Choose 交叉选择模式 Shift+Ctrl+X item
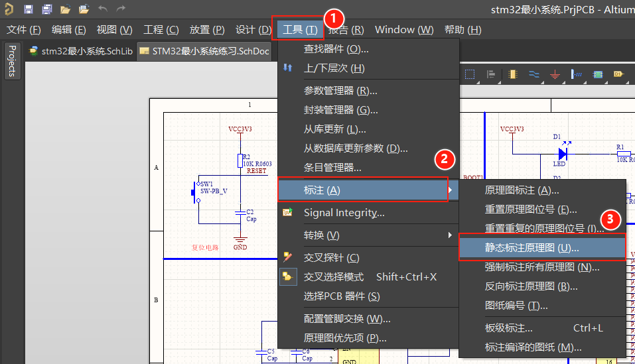Screen dimensions: 635x364 (368, 277)
